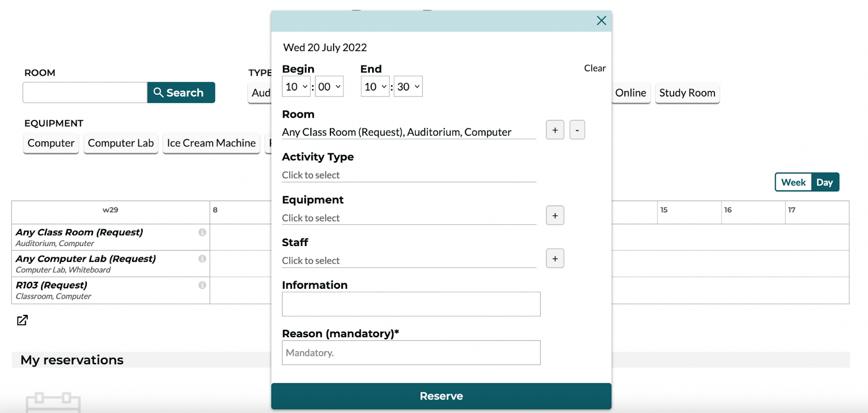This screenshot has width=868, height=413.
Task: Select the Any Class Room (Request) row
Action: pyautogui.click(x=111, y=237)
